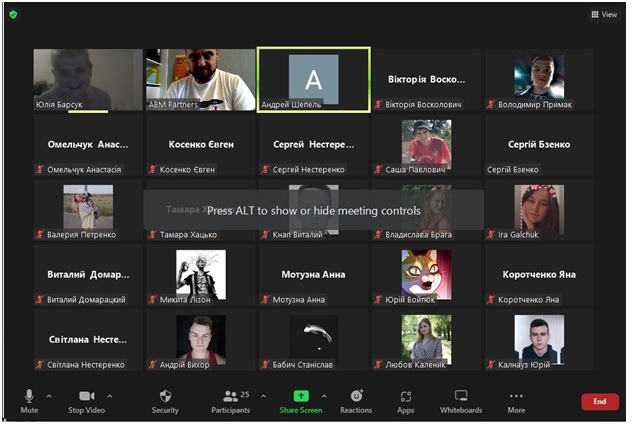This screenshot has height=425, width=632.
Task: Stop Video camera button
Action: click(86, 401)
